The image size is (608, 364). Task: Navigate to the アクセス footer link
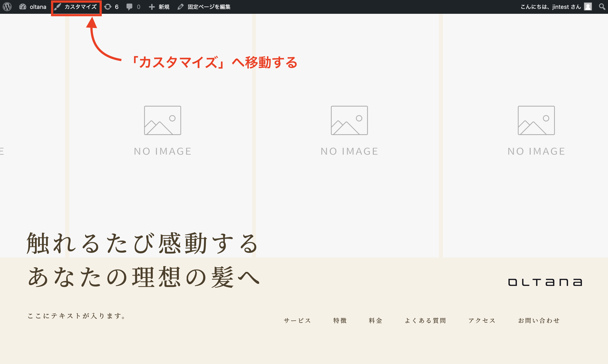(482, 320)
